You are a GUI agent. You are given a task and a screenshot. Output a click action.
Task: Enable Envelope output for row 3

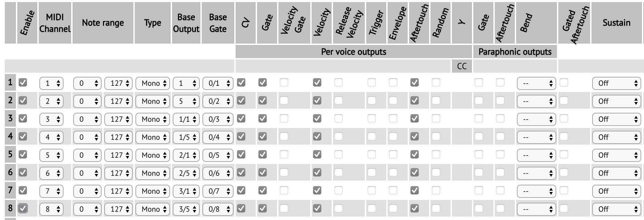393,118
